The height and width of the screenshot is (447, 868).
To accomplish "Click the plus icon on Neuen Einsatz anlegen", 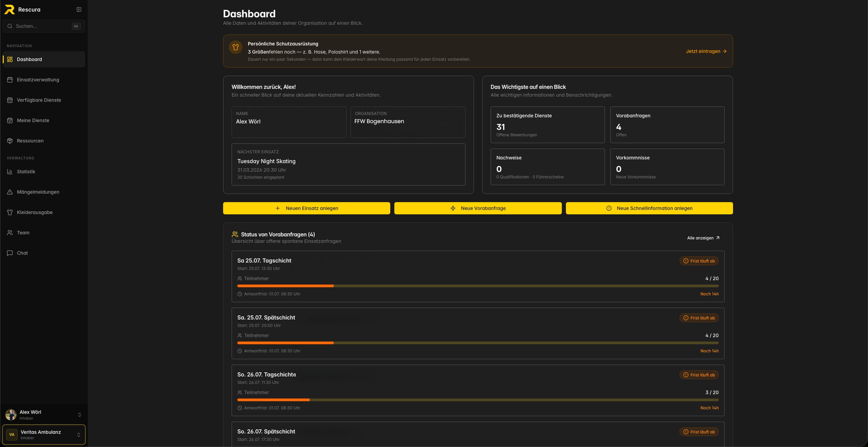I will pos(278,208).
